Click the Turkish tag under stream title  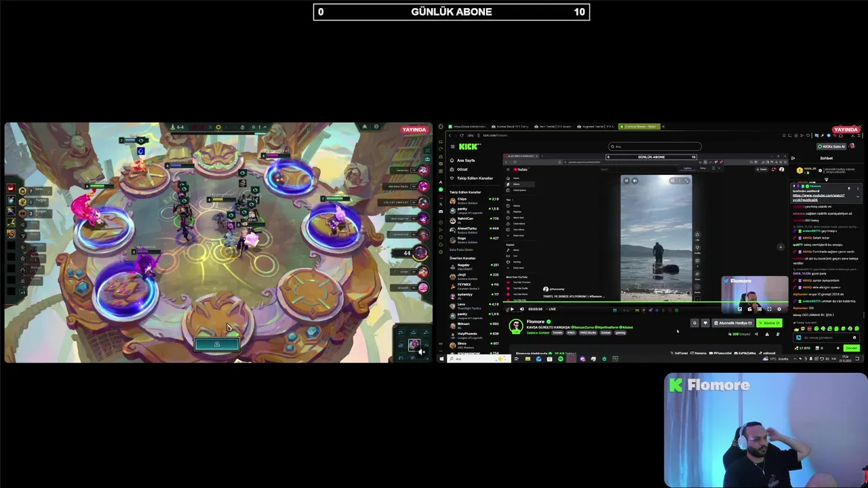click(x=557, y=333)
